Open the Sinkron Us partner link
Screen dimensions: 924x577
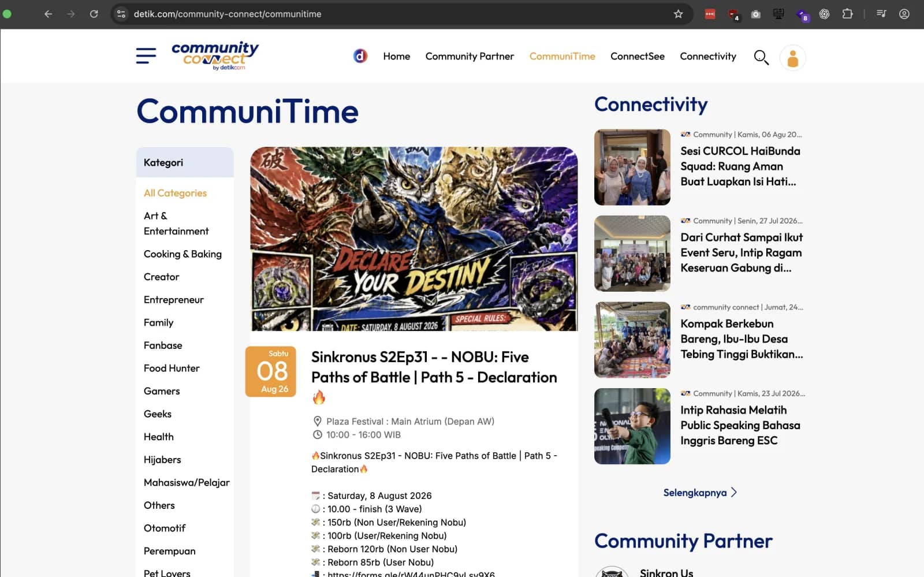[666, 572]
